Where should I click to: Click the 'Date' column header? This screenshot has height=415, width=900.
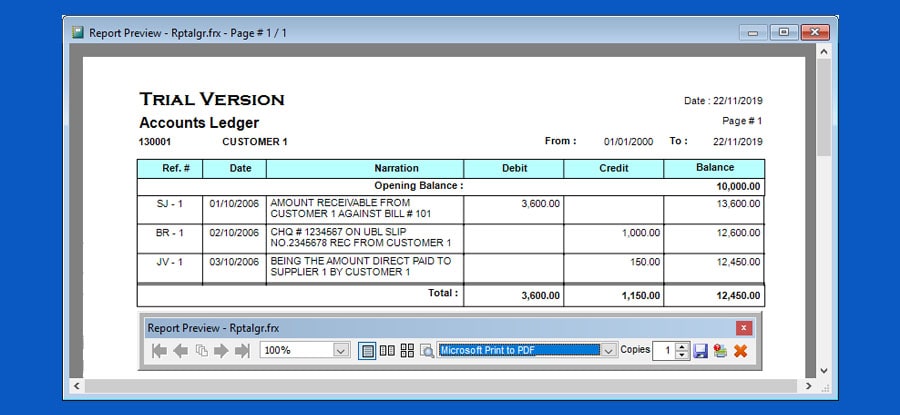tap(234, 169)
